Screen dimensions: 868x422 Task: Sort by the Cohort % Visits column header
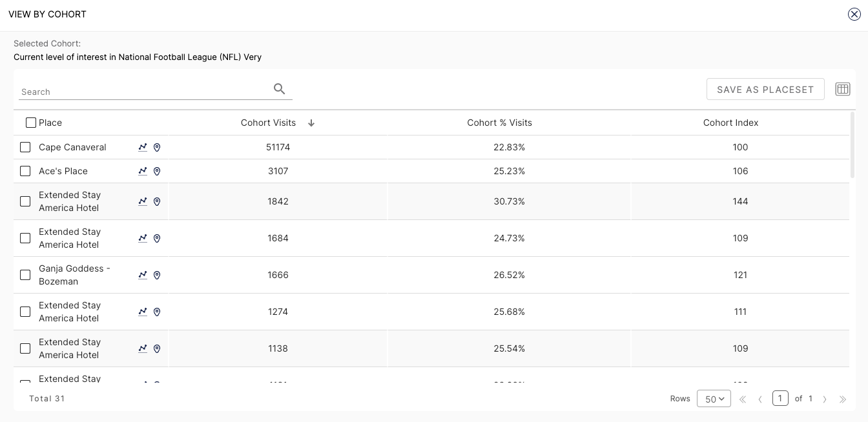click(499, 123)
